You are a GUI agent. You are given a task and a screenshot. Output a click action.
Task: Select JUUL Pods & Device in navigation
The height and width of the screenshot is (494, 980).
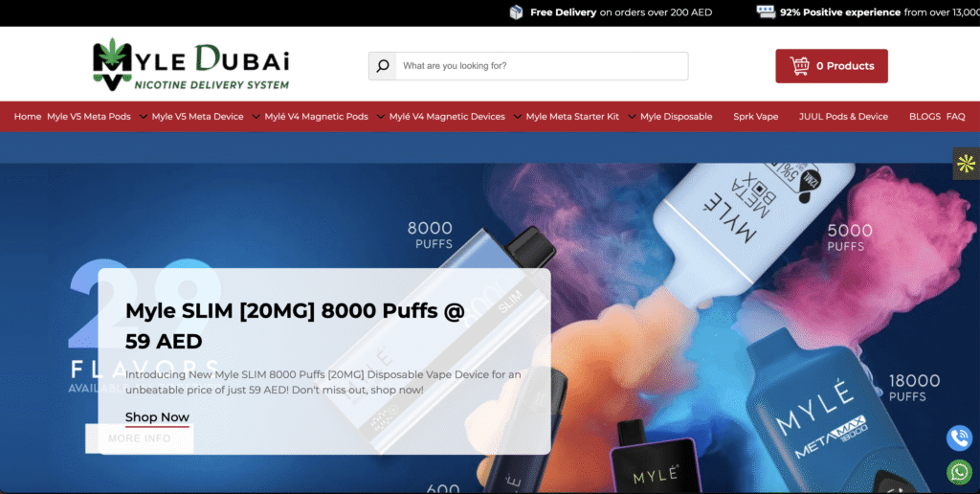(x=843, y=117)
